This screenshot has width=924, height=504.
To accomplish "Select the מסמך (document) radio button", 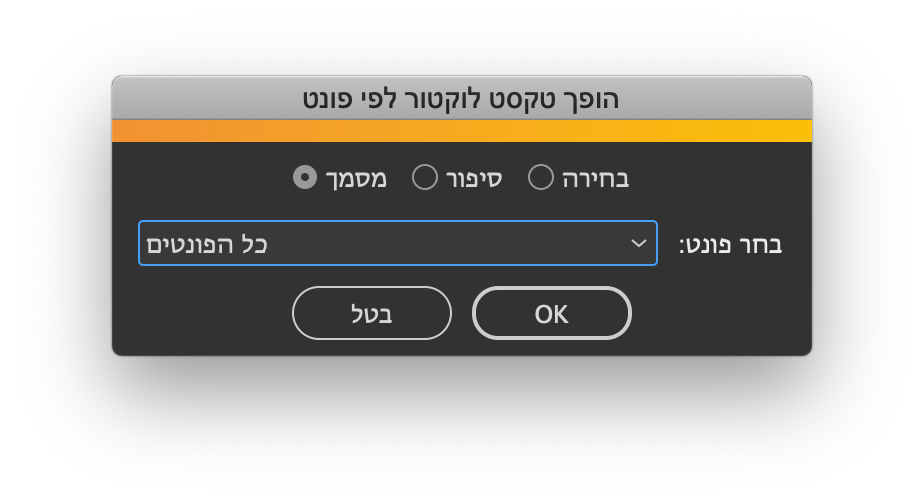I will [305, 178].
